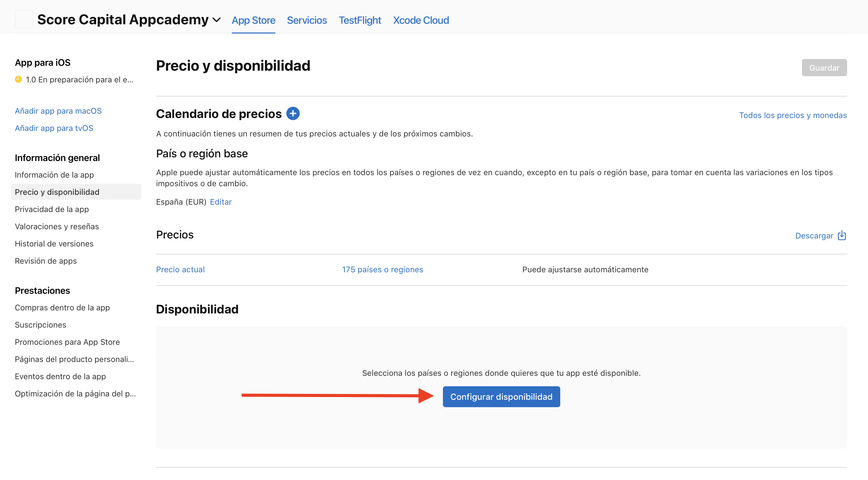868x480 pixels.
Task: Go to the Xcode Cloud tab
Action: 421,20
